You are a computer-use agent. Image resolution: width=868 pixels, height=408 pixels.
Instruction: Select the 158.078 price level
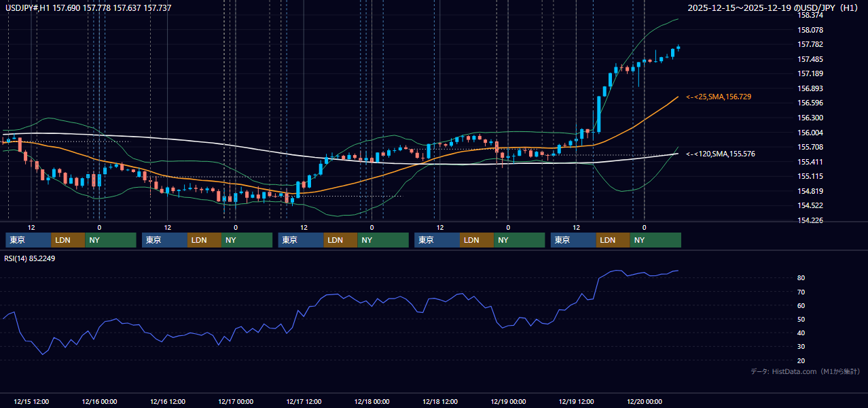pos(810,30)
